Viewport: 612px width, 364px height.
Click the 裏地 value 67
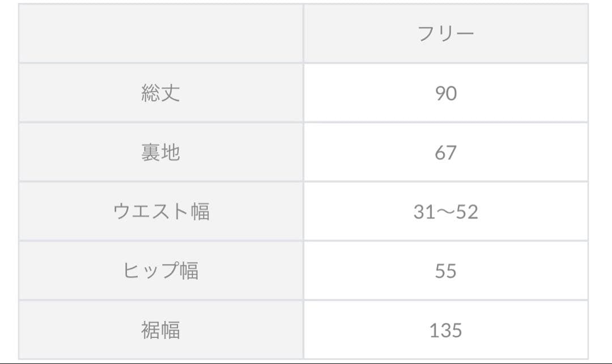[x=446, y=153]
